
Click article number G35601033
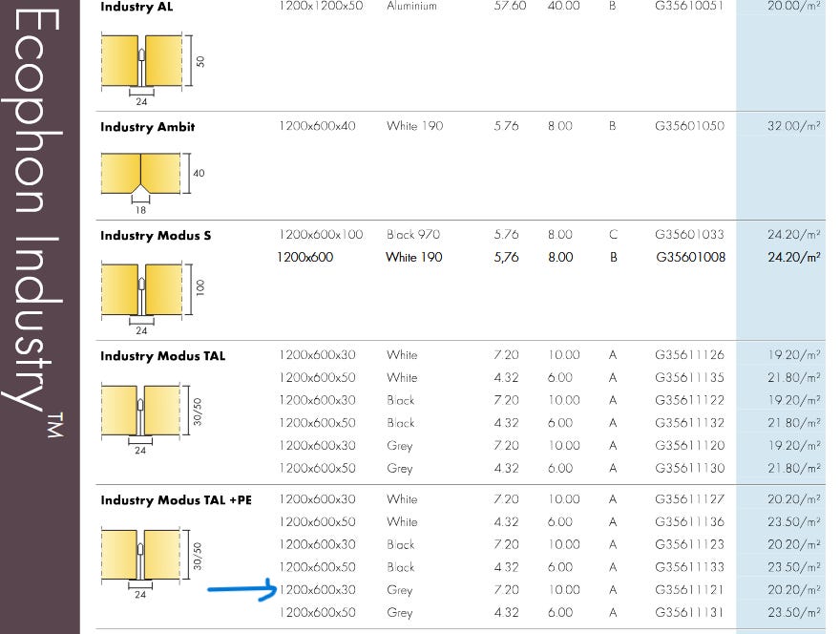(689, 235)
